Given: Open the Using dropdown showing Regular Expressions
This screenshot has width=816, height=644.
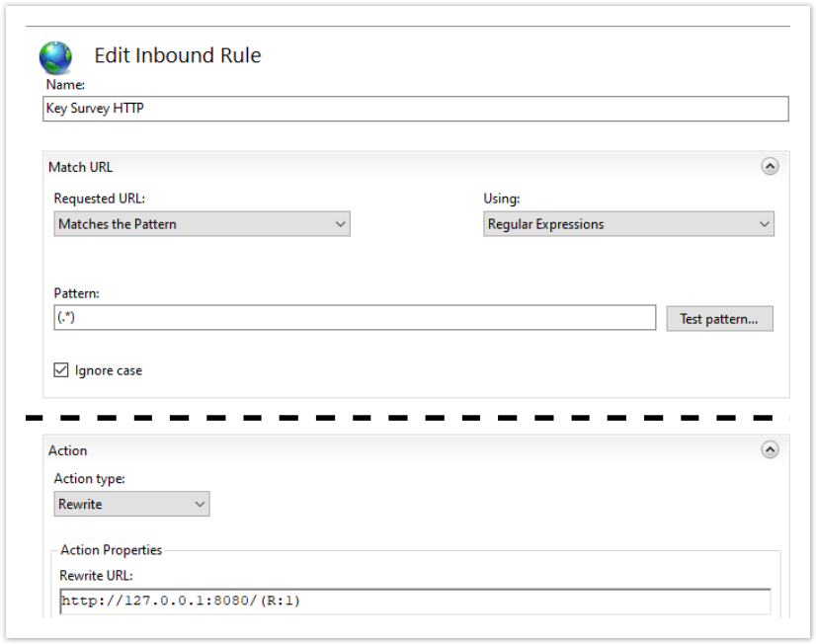Looking at the screenshot, I should click(628, 224).
